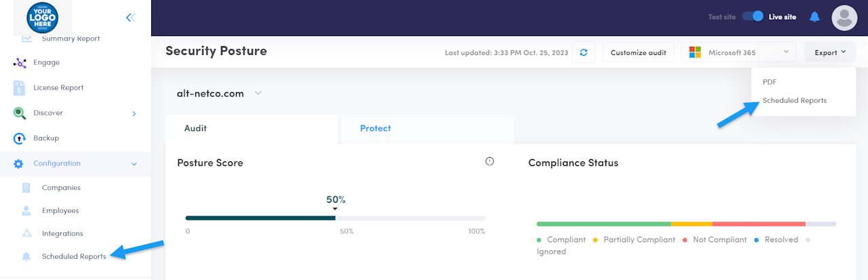
Task: Click the refresh audit icon
Action: (583, 52)
